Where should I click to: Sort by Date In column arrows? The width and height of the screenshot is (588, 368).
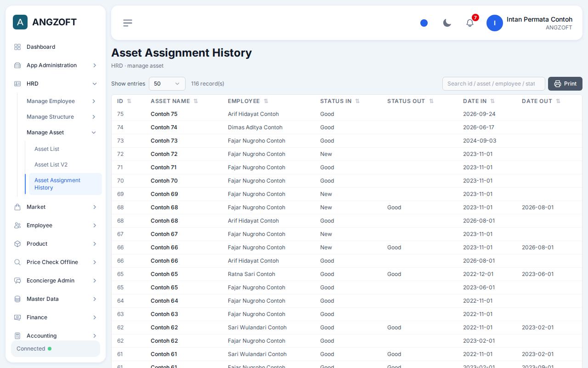coord(492,101)
